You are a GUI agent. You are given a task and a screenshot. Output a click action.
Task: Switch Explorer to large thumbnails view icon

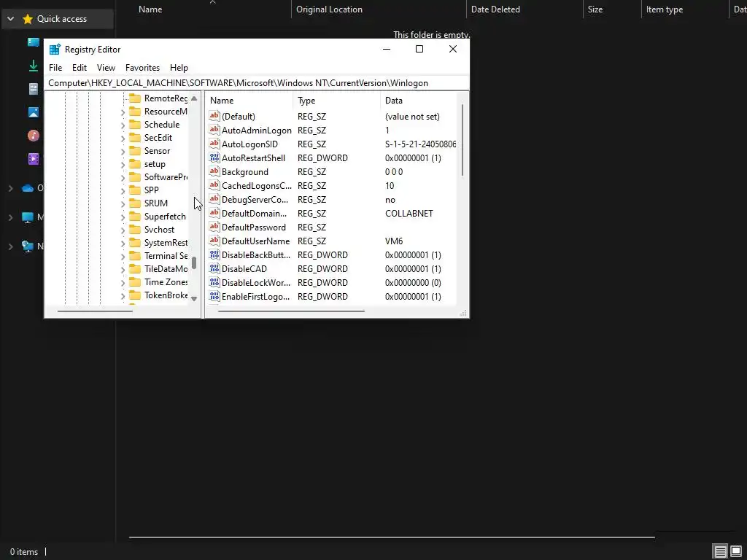737,551
